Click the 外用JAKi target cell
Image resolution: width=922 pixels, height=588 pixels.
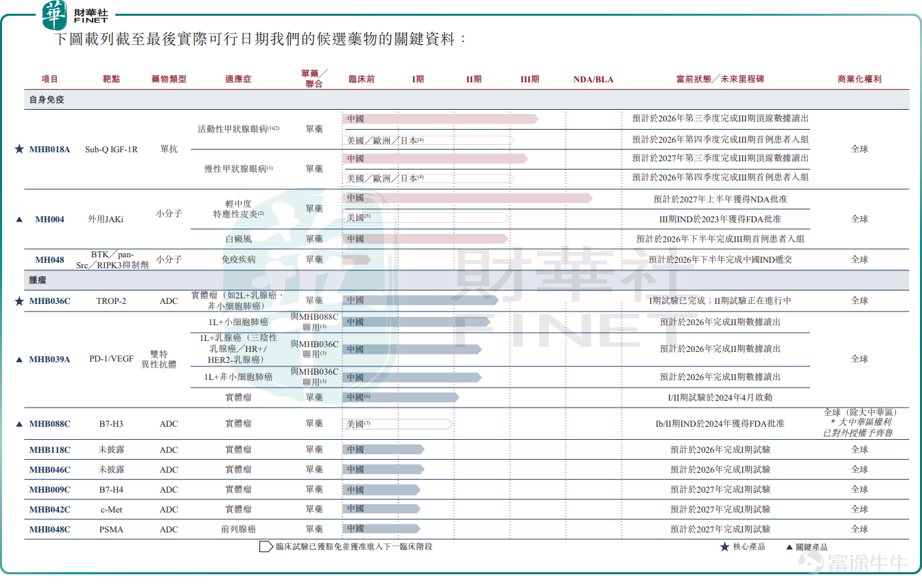[106, 220]
